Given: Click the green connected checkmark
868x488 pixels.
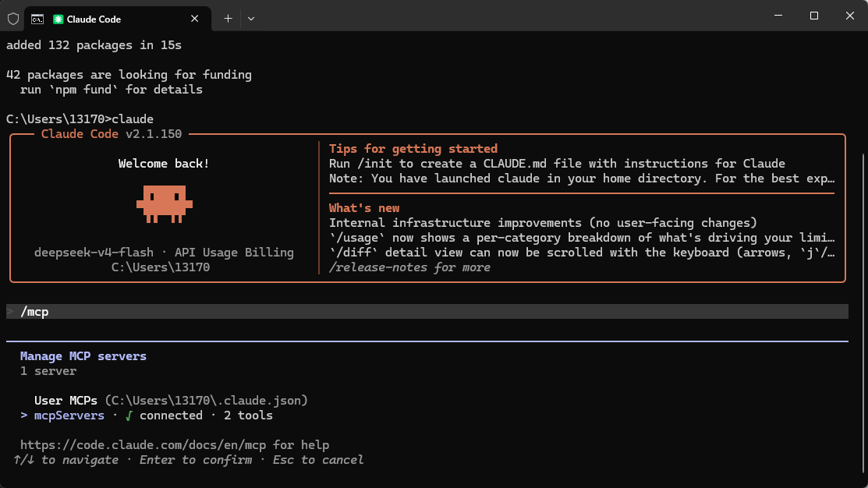Looking at the screenshot, I should (x=129, y=416).
